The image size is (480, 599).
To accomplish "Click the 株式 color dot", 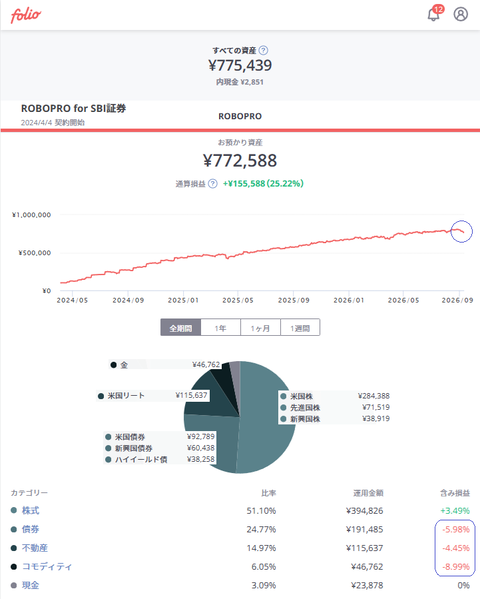I will point(14,510).
